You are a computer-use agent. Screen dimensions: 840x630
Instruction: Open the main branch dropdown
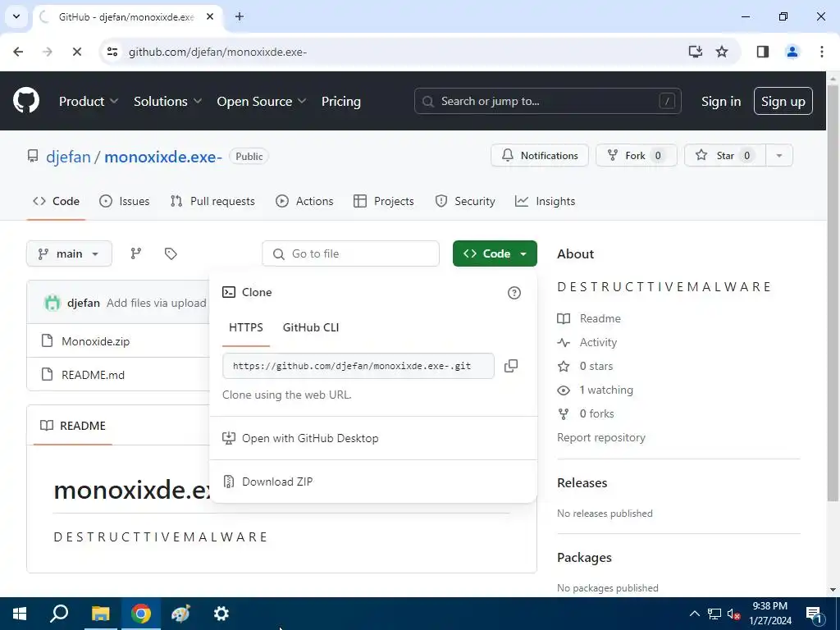(x=69, y=253)
